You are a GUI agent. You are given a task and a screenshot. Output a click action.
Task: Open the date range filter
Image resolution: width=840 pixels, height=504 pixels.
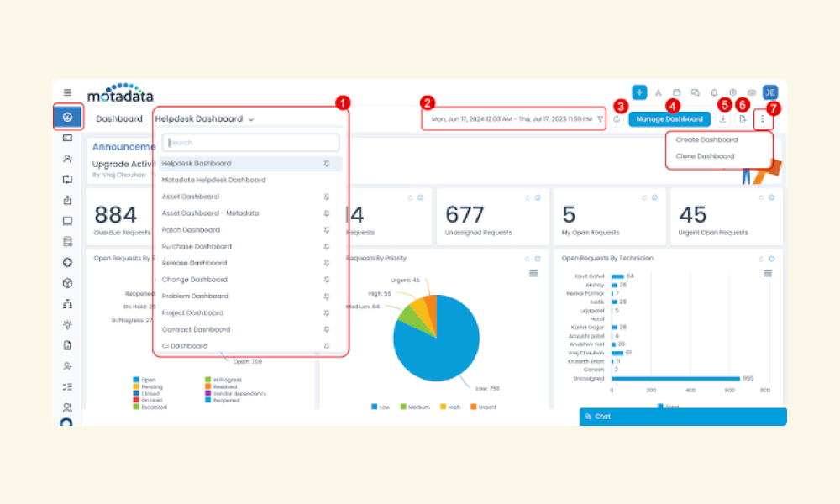tap(513, 119)
